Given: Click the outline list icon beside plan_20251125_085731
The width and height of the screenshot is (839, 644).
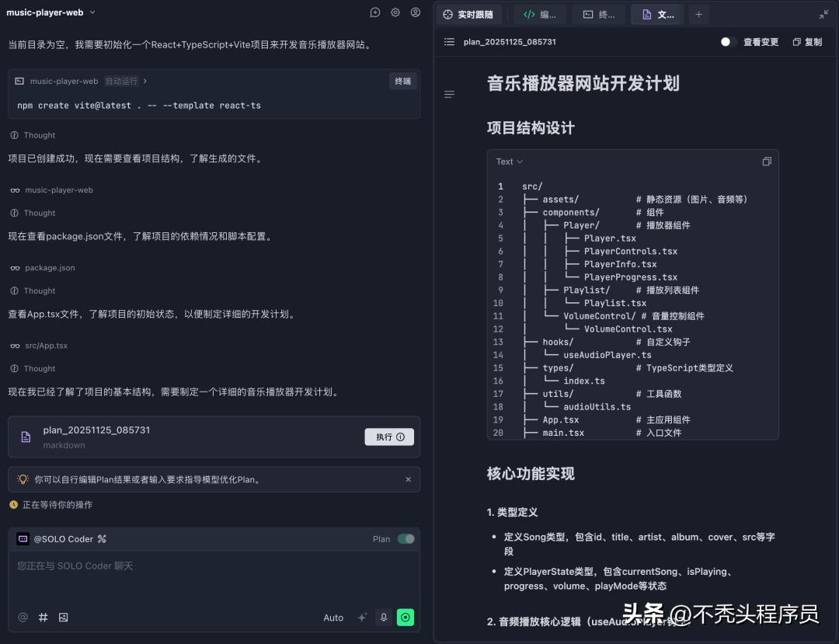Looking at the screenshot, I should point(449,42).
